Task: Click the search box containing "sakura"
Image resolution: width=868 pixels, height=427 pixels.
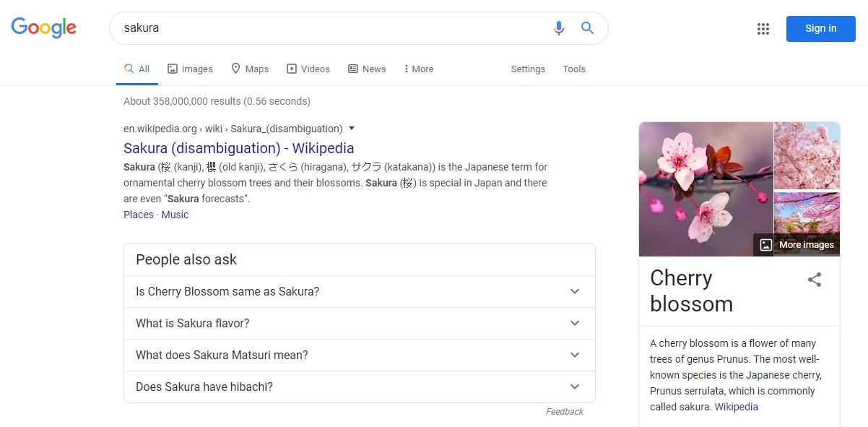Action: pos(332,28)
